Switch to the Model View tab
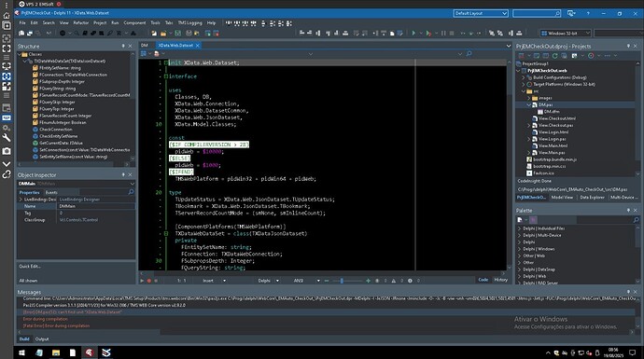 tap(562, 198)
